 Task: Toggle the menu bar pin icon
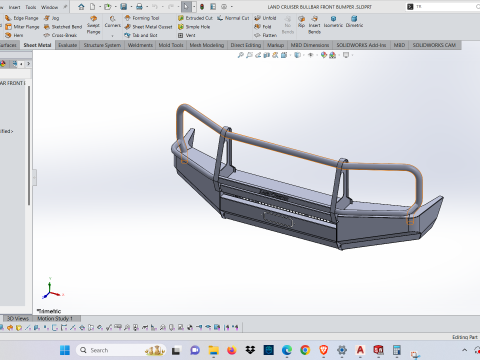tap(65, 7)
